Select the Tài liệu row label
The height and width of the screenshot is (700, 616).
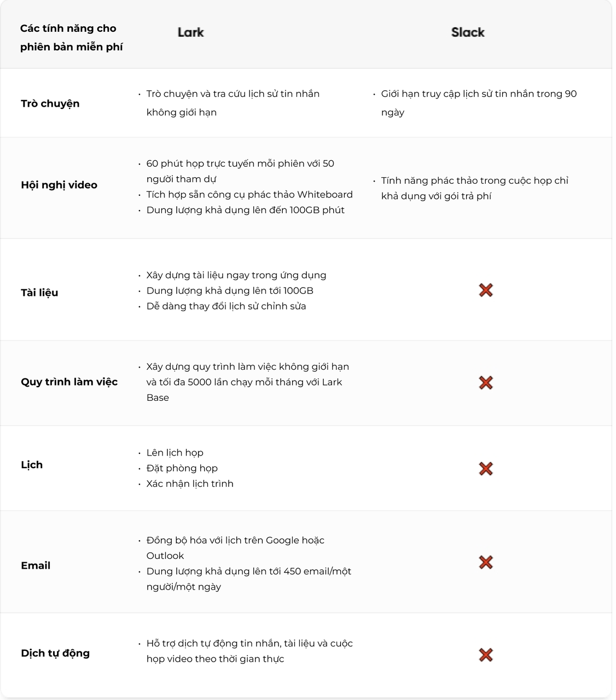point(39,293)
